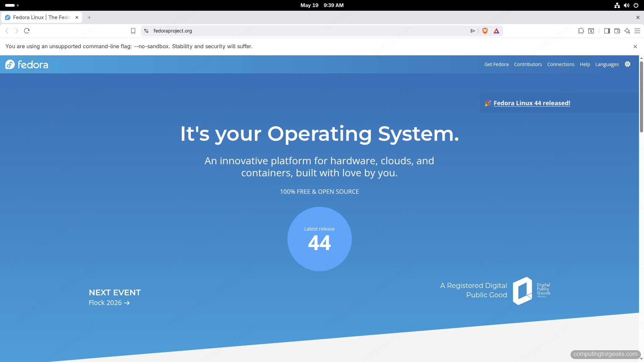Open the browser hamburger menu
644x362 pixels.
click(x=637, y=31)
